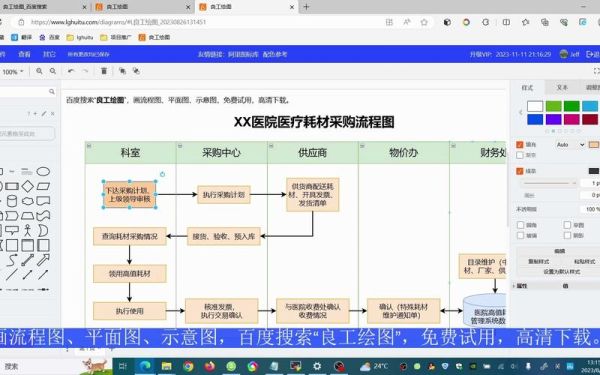This screenshot has width=600, height=375.
Task: Pick the diamond decision shape
Action: [28, 186]
